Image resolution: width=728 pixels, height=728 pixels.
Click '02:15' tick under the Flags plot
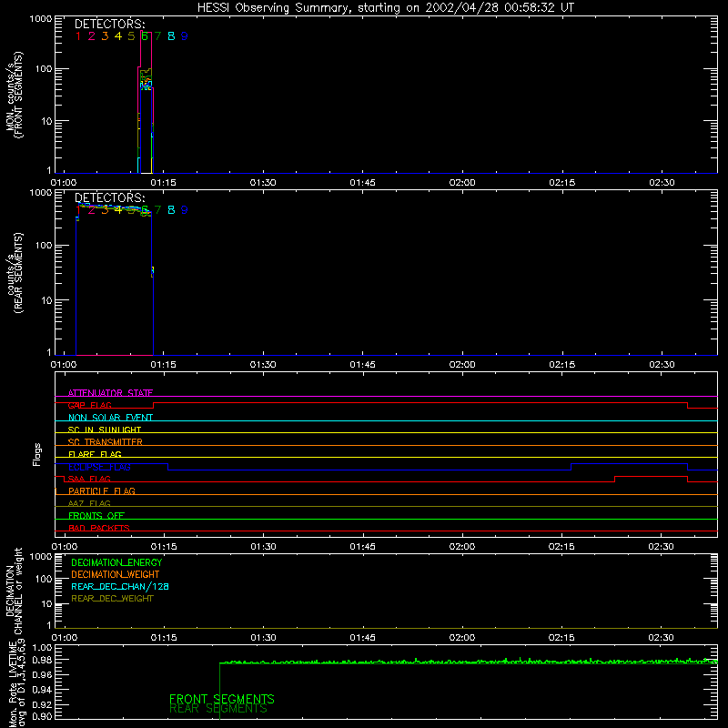tap(561, 547)
